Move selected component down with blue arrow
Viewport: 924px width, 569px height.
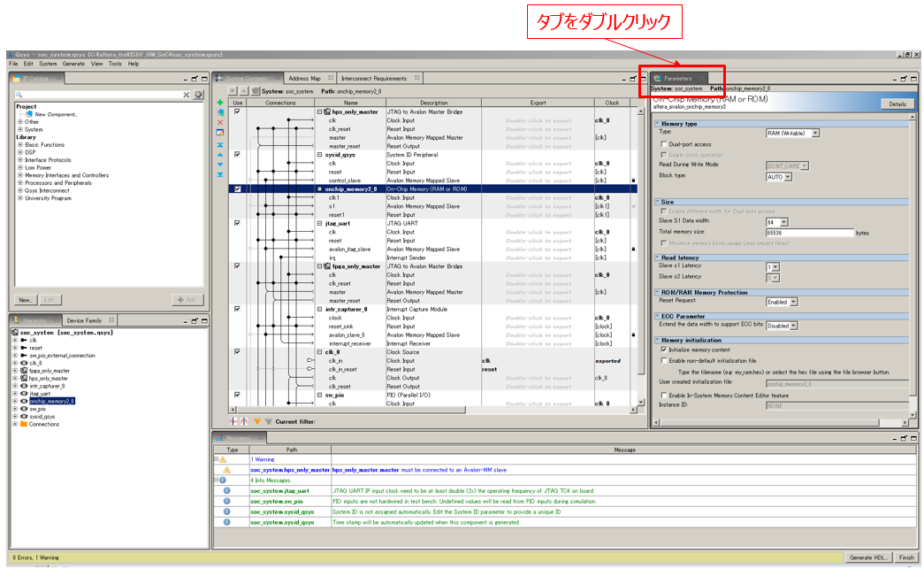pyautogui.click(x=220, y=164)
